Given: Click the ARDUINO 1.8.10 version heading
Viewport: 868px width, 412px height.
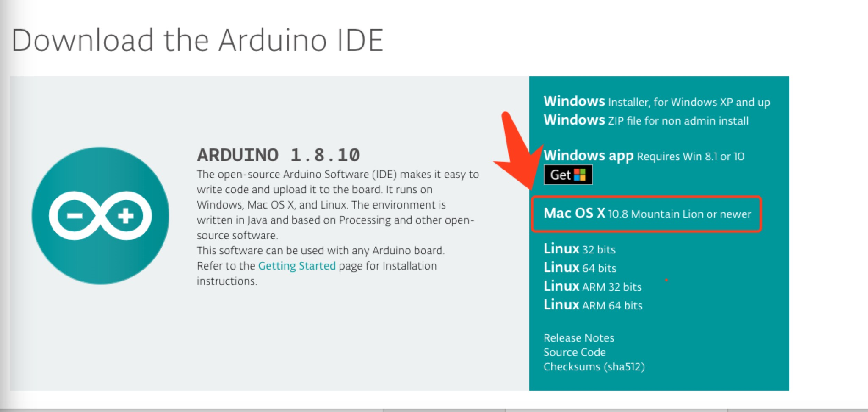Looking at the screenshot, I should click(x=277, y=155).
